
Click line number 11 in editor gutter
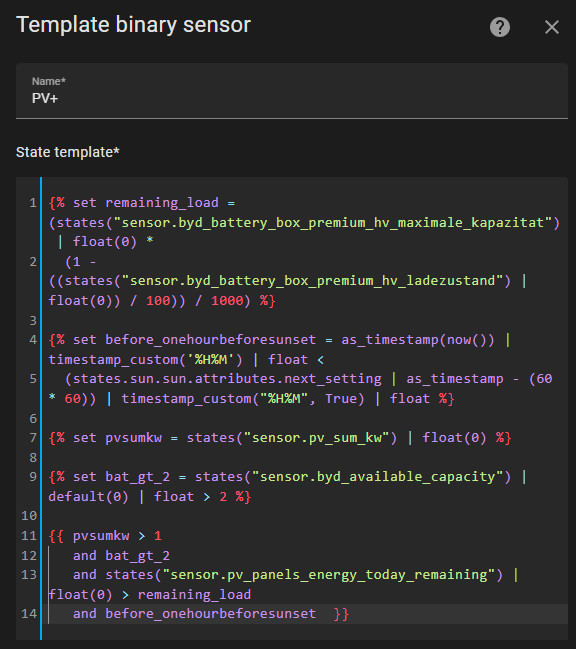click(29, 536)
